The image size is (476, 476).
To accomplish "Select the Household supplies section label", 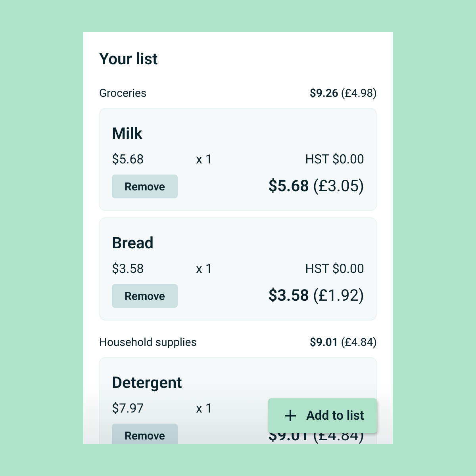I will pos(148,342).
